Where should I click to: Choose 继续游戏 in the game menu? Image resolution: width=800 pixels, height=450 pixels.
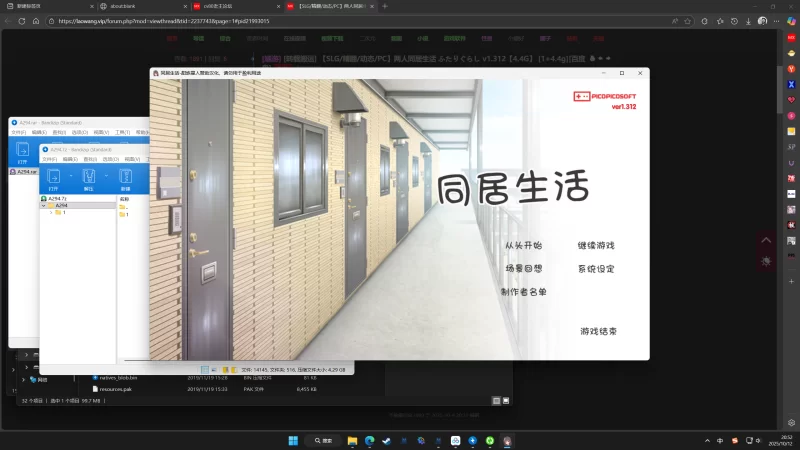tap(596, 245)
